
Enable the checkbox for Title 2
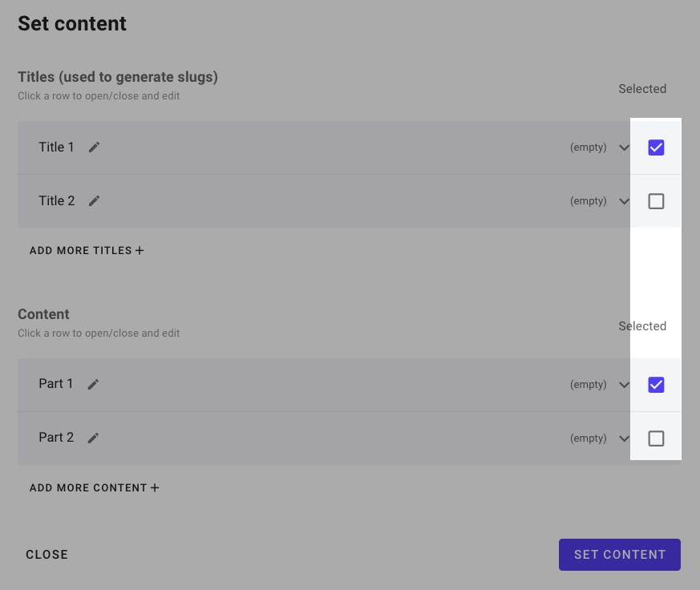[656, 200]
